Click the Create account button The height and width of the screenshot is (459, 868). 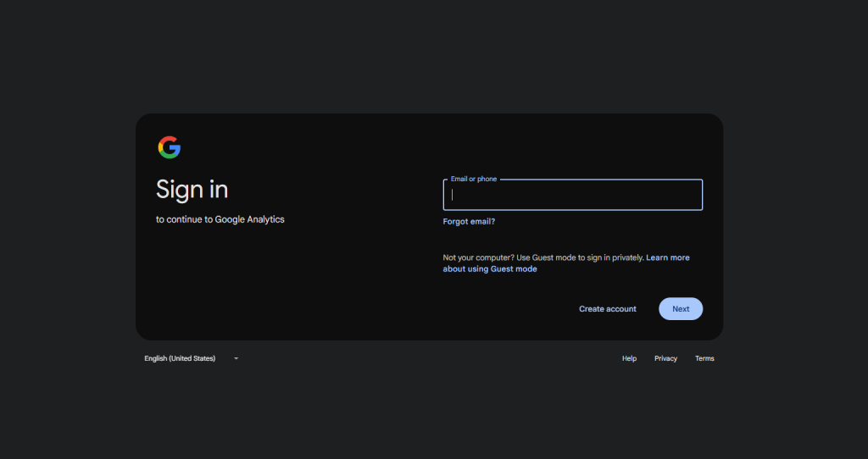[x=607, y=309]
